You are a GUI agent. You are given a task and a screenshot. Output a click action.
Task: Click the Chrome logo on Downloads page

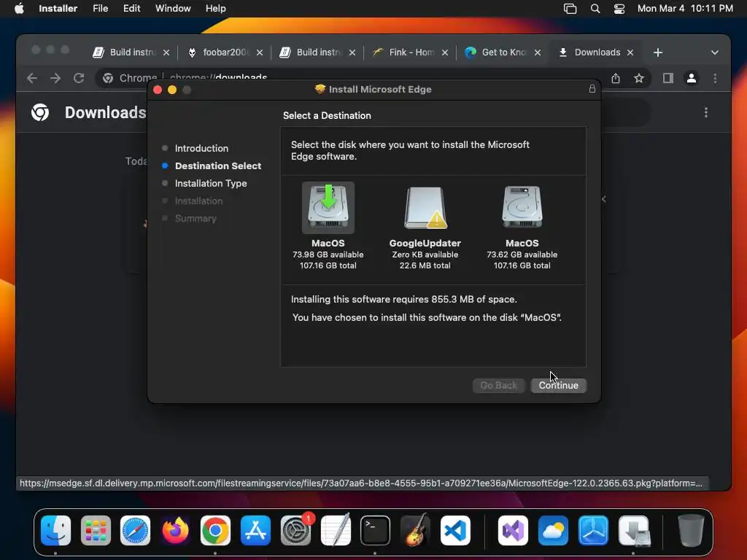tap(40, 112)
